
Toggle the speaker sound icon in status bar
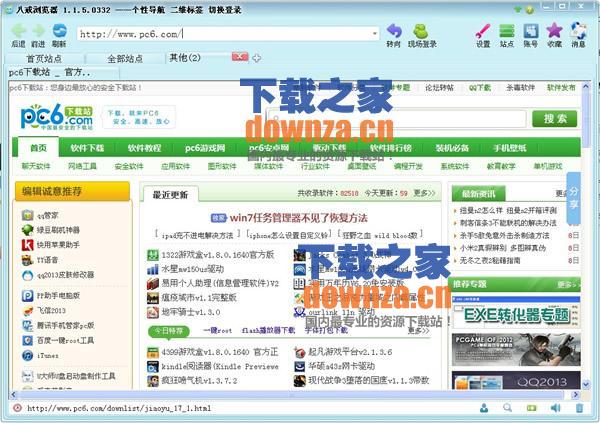point(555,408)
